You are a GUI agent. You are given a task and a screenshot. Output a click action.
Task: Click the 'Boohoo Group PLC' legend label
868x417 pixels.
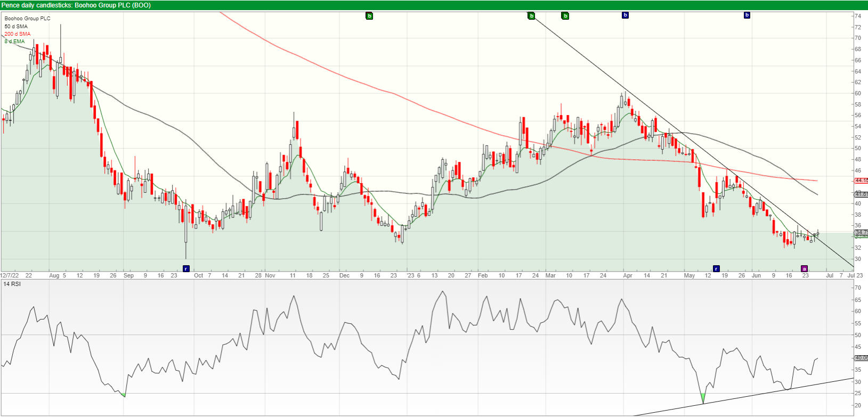point(27,18)
